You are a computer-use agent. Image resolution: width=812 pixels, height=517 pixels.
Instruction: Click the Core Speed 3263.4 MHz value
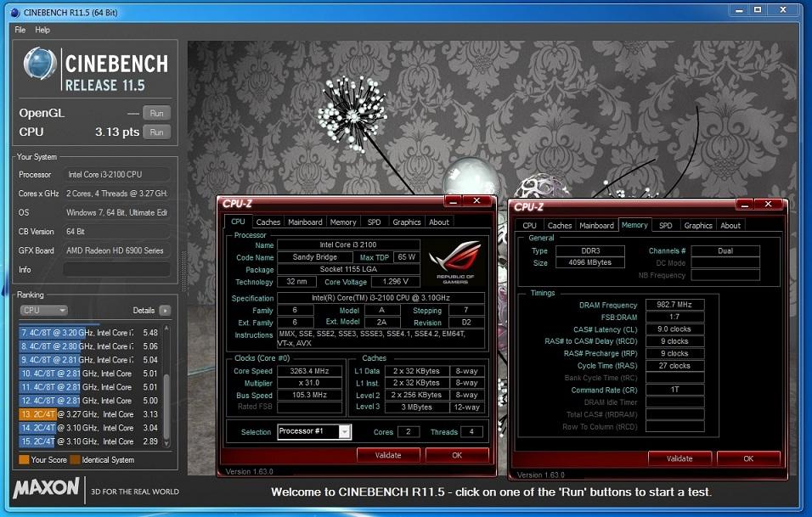point(310,370)
